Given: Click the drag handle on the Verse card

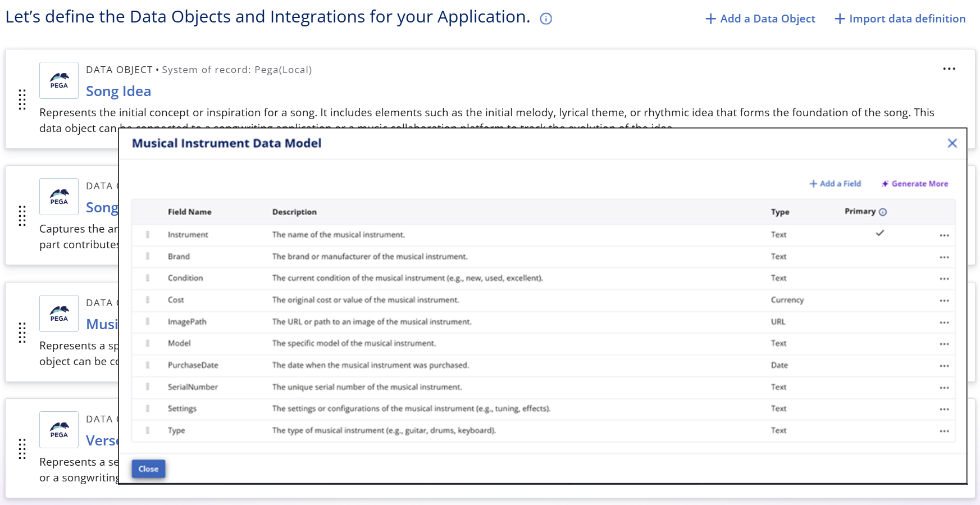Looking at the screenshot, I should pyautogui.click(x=22, y=449).
